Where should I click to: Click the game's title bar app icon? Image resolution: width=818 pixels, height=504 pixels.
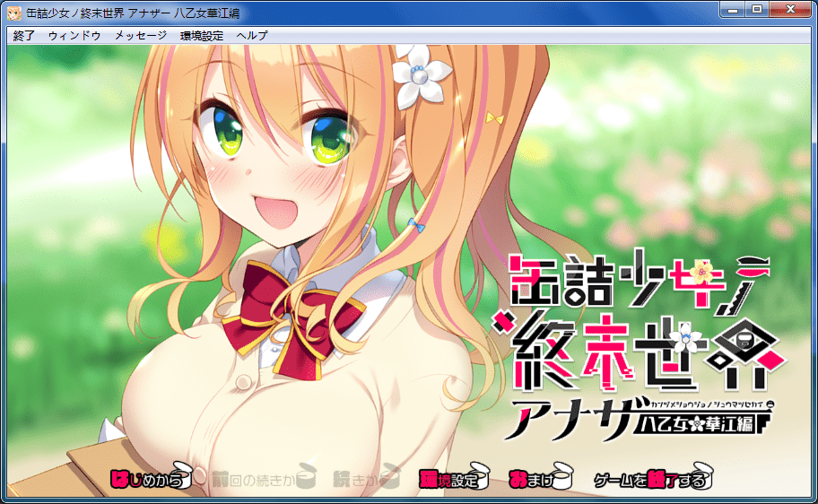[14, 13]
